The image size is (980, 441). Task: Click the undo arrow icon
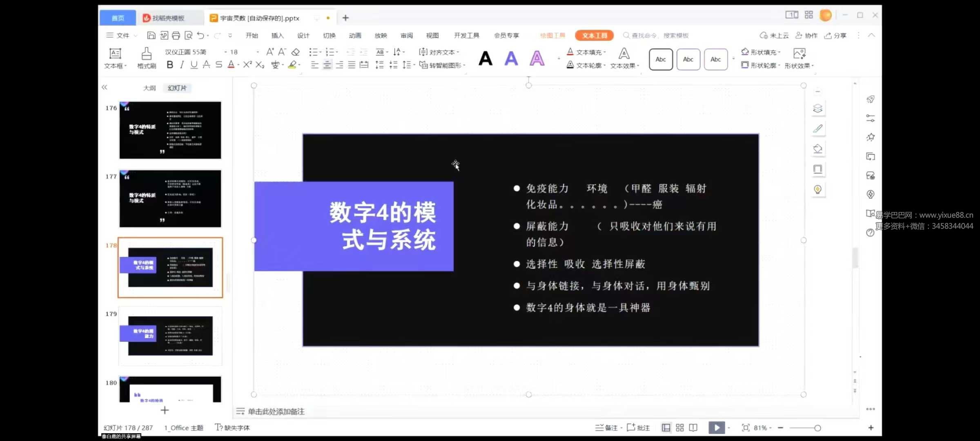200,36
